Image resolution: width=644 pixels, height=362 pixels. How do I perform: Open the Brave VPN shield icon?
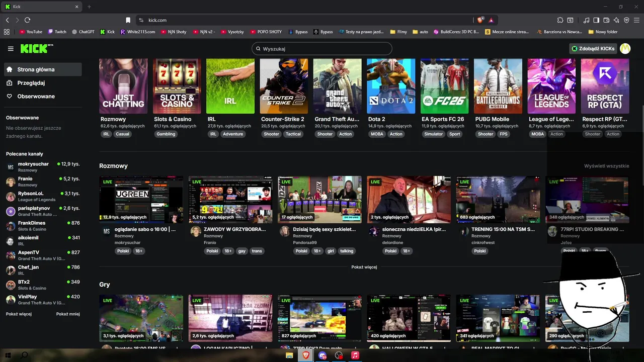(x=626, y=20)
